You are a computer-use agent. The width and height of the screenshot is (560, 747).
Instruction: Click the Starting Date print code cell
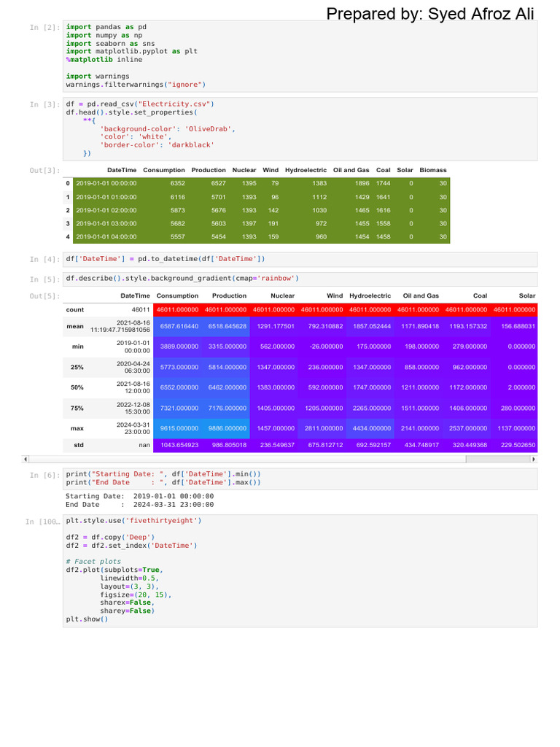point(300,478)
